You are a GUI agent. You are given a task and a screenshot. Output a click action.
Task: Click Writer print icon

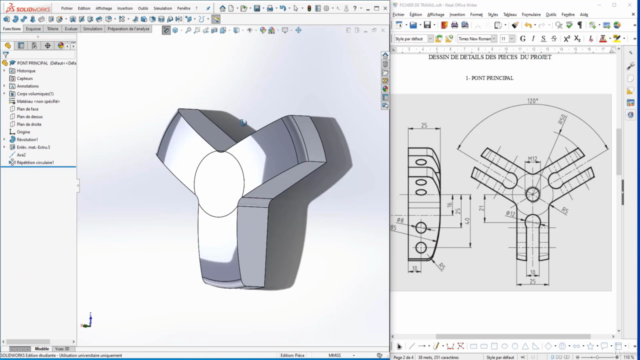click(x=454, y=25)
